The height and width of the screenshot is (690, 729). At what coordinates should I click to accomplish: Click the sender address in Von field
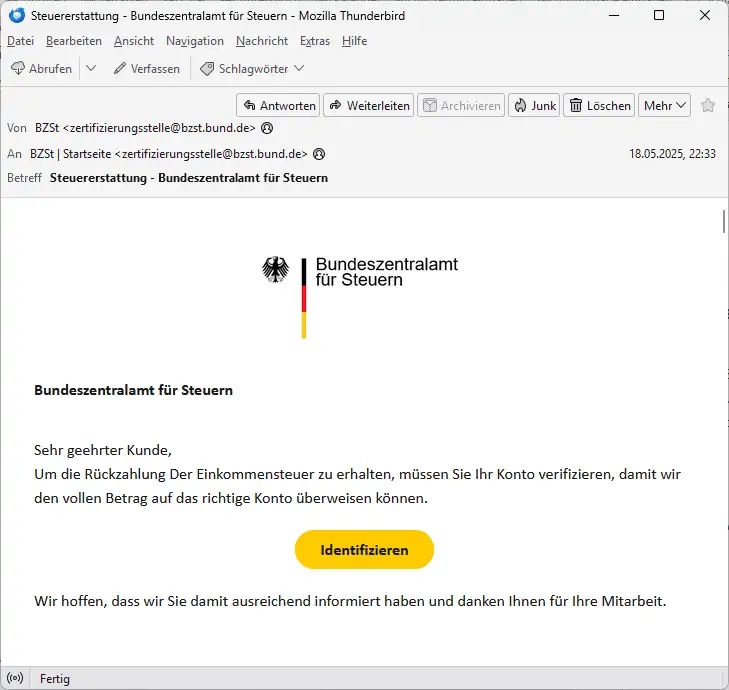145,128
